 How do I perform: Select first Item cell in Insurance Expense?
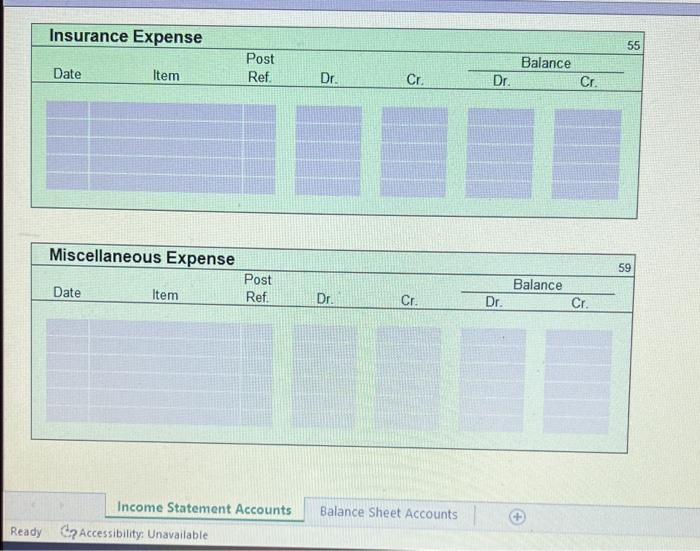(x=166, y=112)
